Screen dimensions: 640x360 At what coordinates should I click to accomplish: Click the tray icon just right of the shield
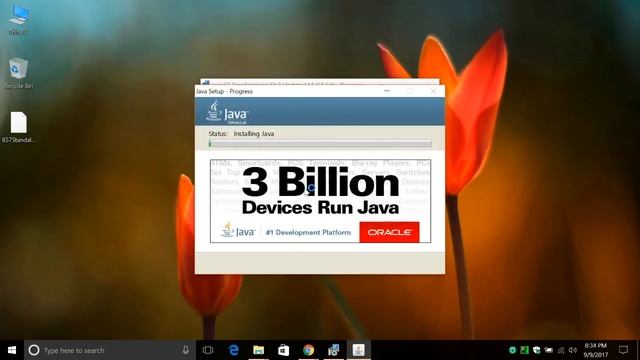549,350
